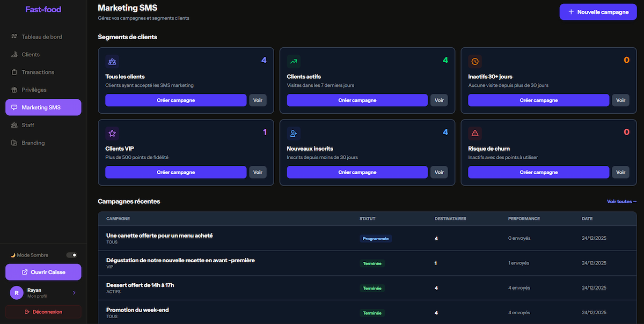Open the Tableau de bord menu item
The height and width of the screenshot is (324, 644).
[x=42, y=37]
